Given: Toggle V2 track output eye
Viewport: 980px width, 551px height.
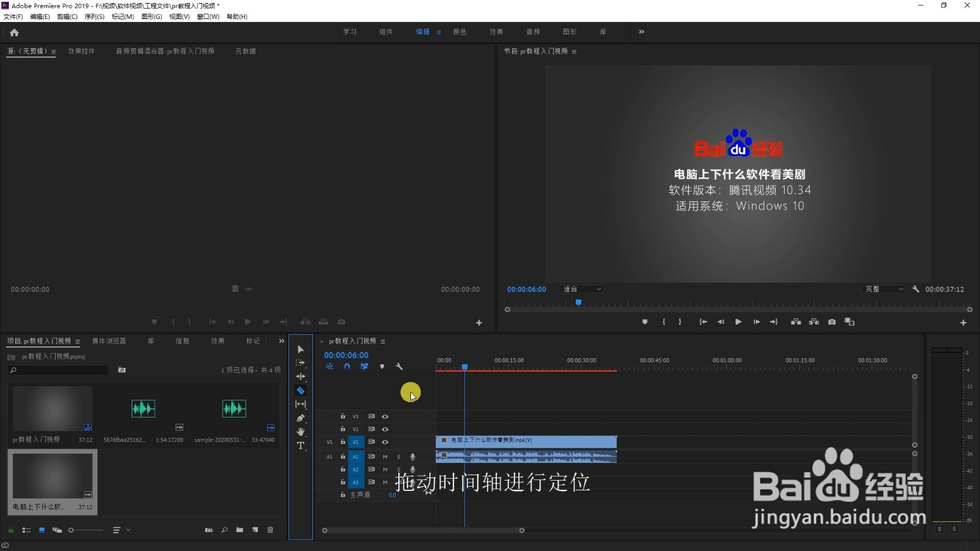Looking at the screenshot, I should pyautogui.click(x=385, y=429).
